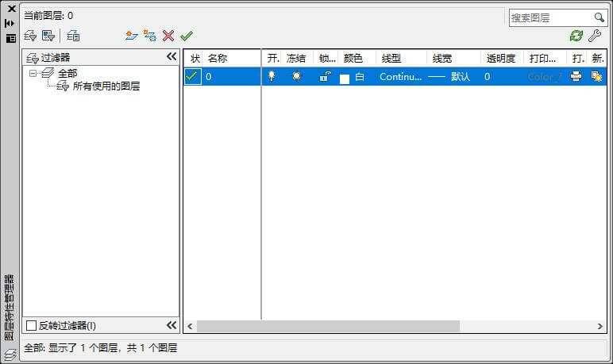Edit transparency value of layer 0
Image resolution: width=613 pixels, height=364 pixels.
click(487, 77)
